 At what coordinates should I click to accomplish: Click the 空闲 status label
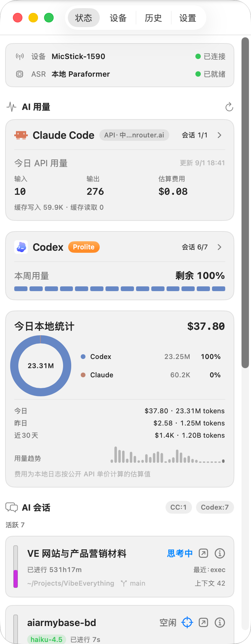pos(168,623)
